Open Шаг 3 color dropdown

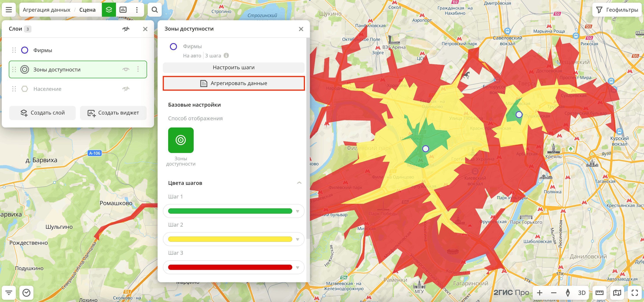(298, 267)
